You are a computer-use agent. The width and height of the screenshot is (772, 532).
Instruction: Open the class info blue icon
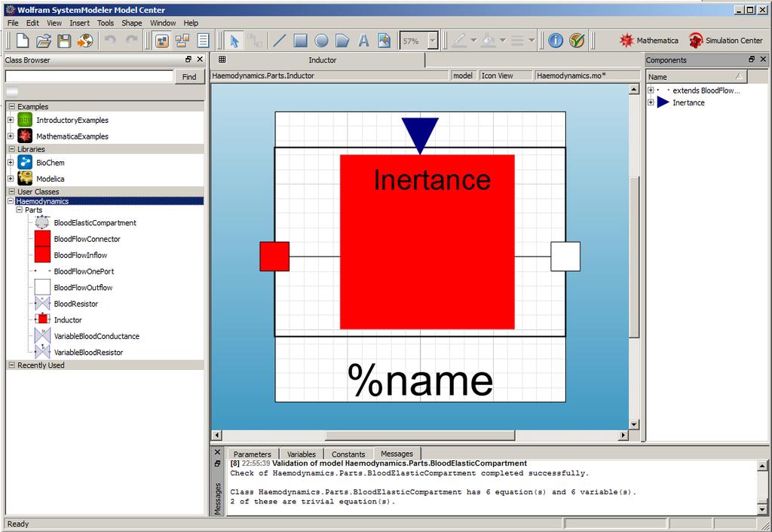pyautogui.click(x=556, y=41)
